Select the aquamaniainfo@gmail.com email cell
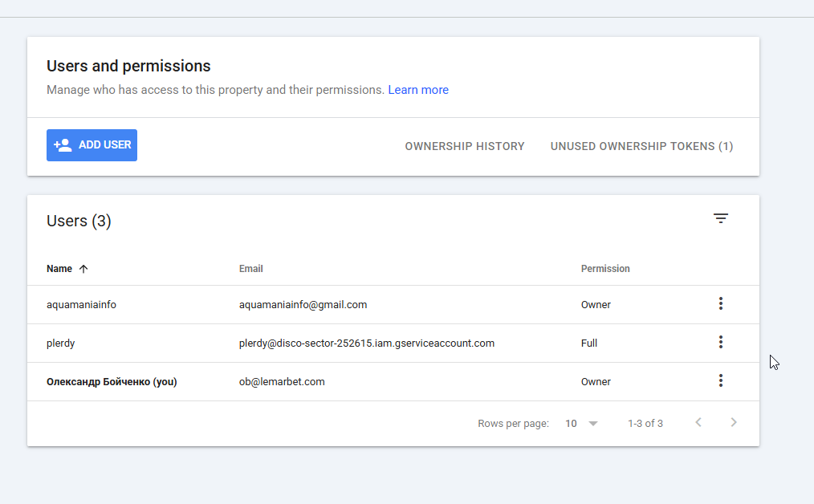 point(303,305)
